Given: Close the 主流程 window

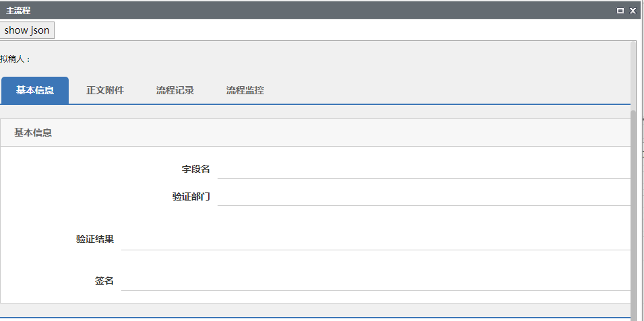Looking at the screenshot, I should click(633, 11).
